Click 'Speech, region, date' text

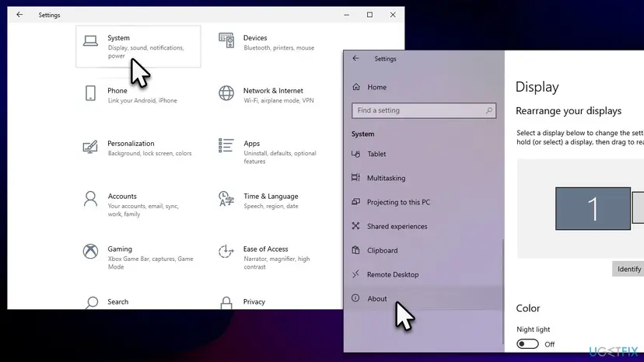(x=271, y=206)
